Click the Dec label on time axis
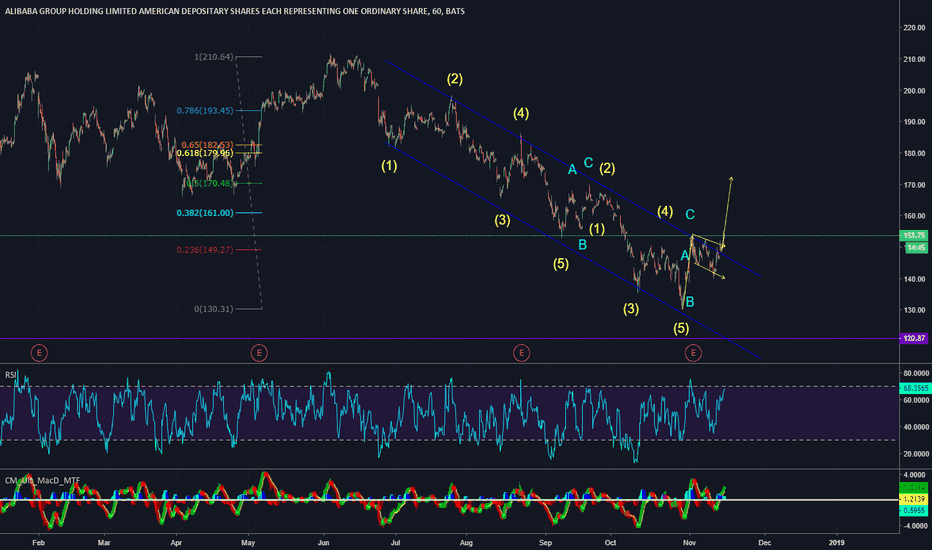Viewport: 932px width, 550px height. [x=765, y=543]
